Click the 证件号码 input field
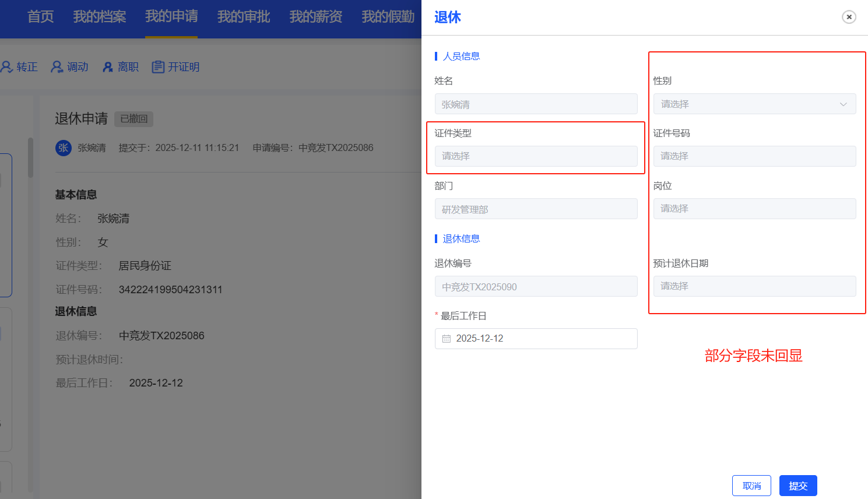 click(x=754, y=156)
